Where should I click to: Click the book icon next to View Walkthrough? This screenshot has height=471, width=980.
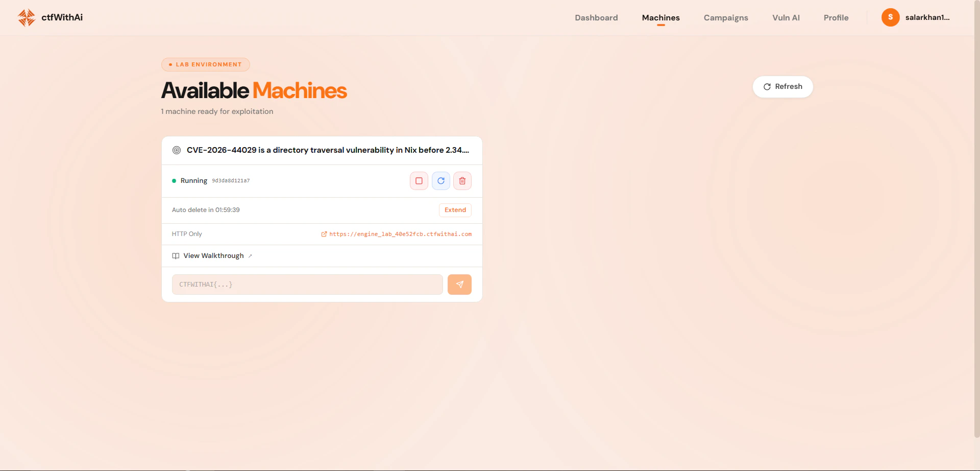(x=176, y=256)
